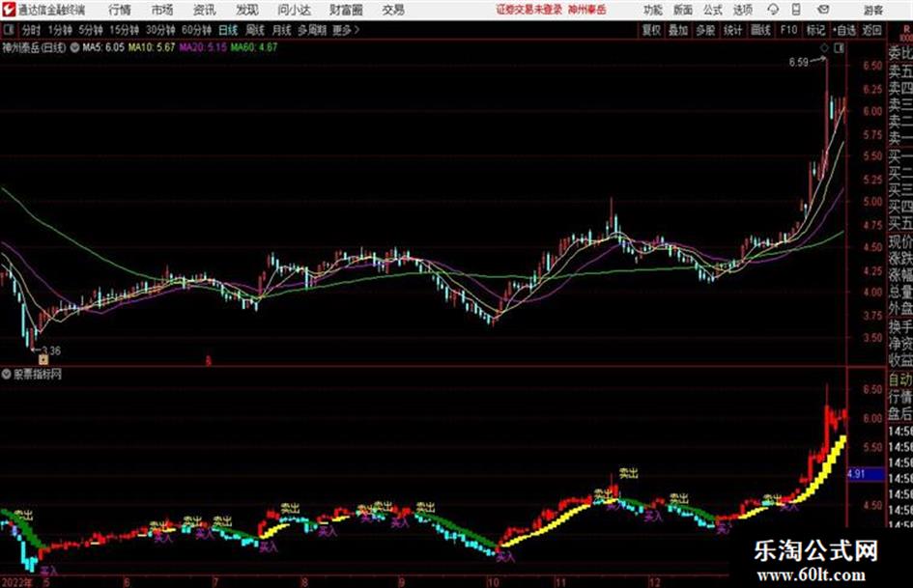Open the 资讯 menu
The width and height of the screenshot is (913, 588).
205,10
